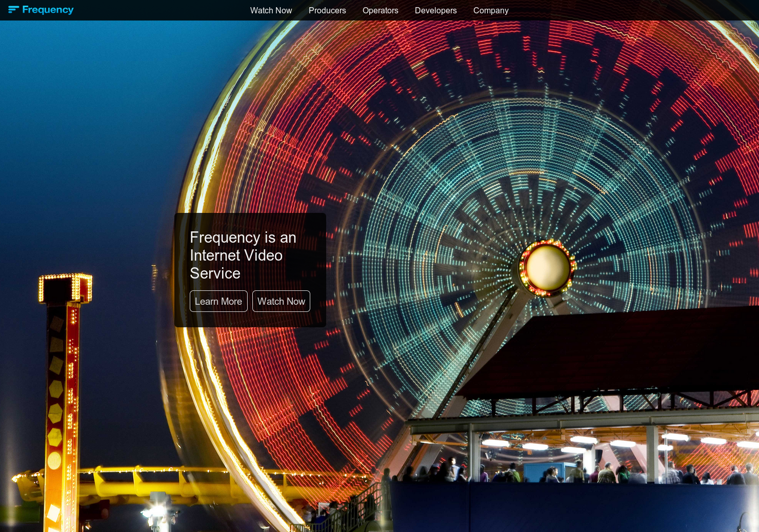Click the Learn More button
The width and height of the screenshot is (759, 532).
point(218,301)
